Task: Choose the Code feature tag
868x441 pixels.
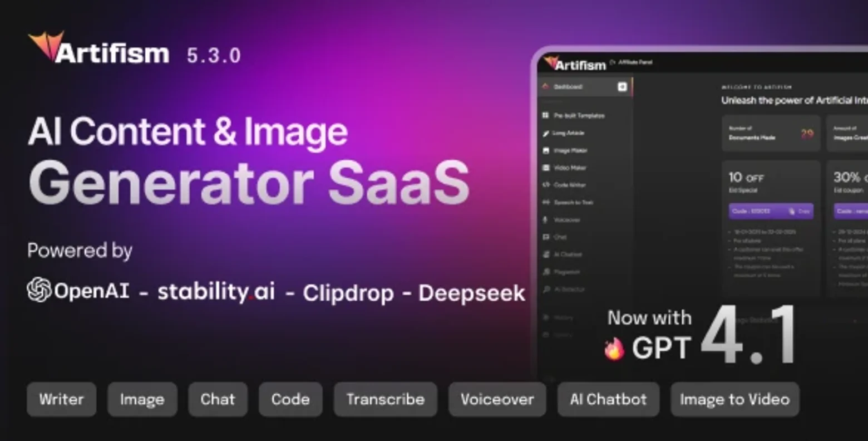Action: pos(290,399)
